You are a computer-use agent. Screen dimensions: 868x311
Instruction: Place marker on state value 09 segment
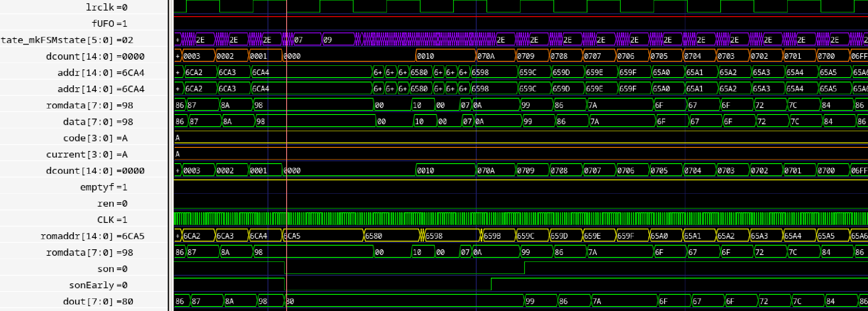coord(338,40)
